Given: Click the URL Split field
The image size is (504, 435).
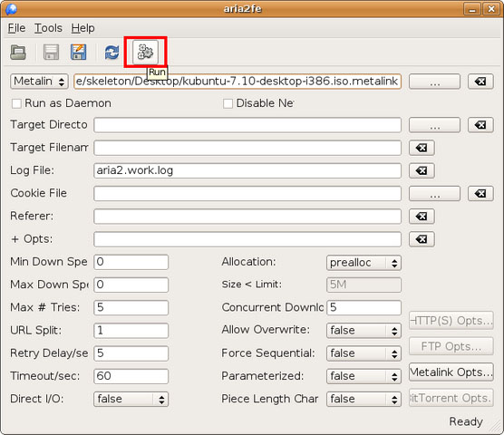Looking at the screenshot, I should [x=131, y=331].
